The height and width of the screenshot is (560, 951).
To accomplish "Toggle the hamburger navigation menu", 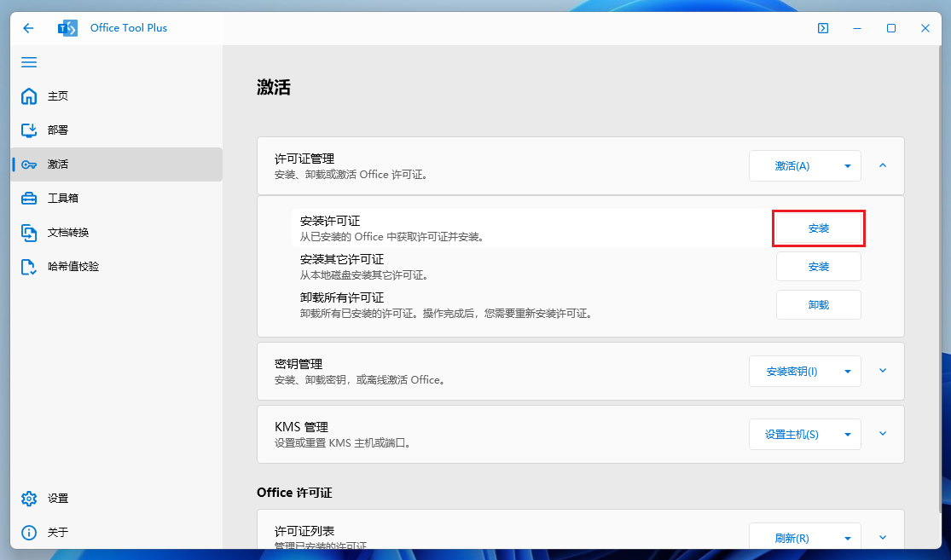I will [29, 62].
